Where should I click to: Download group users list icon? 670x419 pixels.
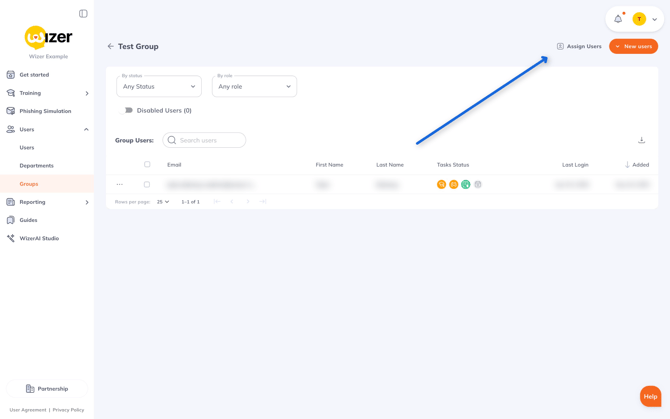641,140
